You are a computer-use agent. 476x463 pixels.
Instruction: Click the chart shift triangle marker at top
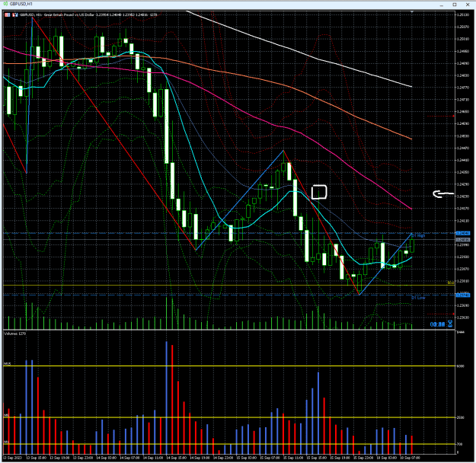coord(412,11)
